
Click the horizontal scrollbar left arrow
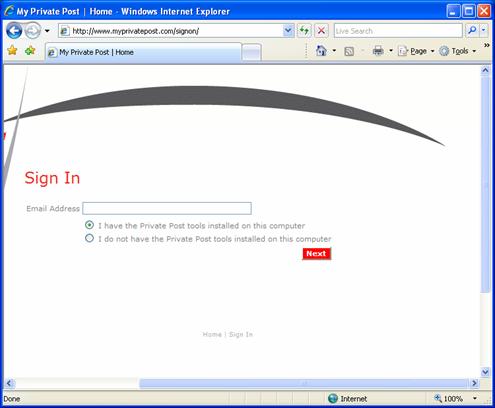pos(9,383)
